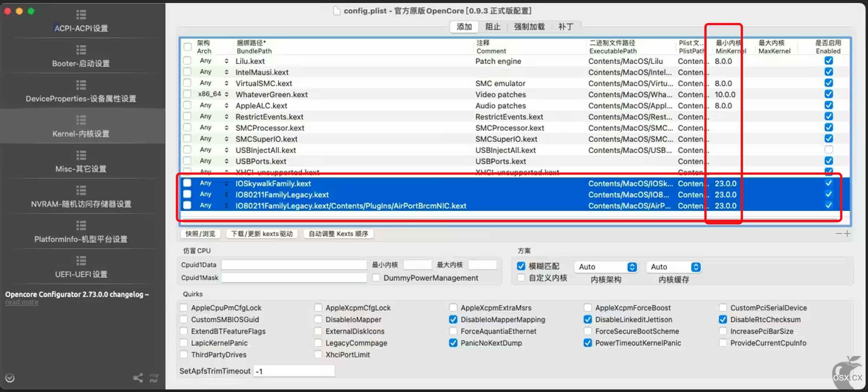
Task: Open Arch stepper for RestrictEvents.kext row
Action: coord(227,117)
